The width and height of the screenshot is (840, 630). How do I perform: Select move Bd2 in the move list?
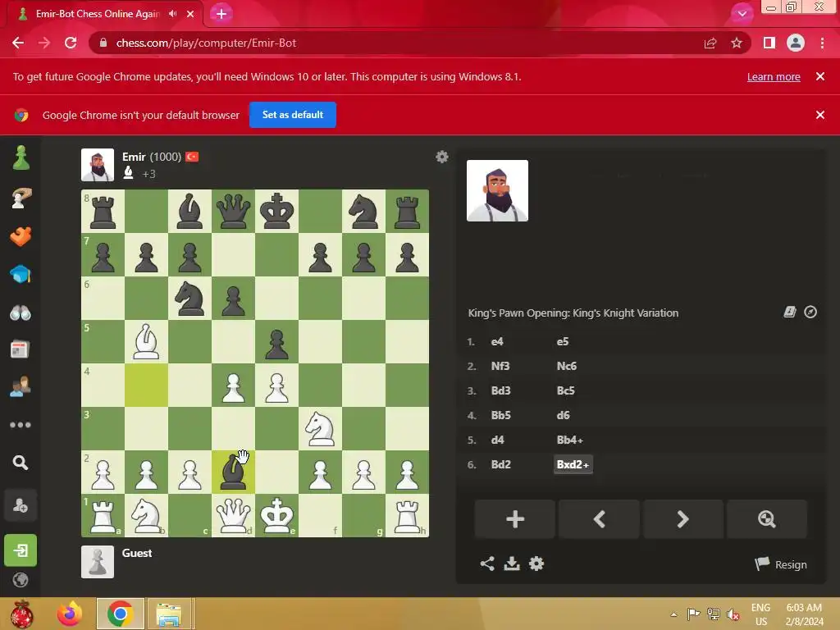pyautogui.click(x=501, y=464)
